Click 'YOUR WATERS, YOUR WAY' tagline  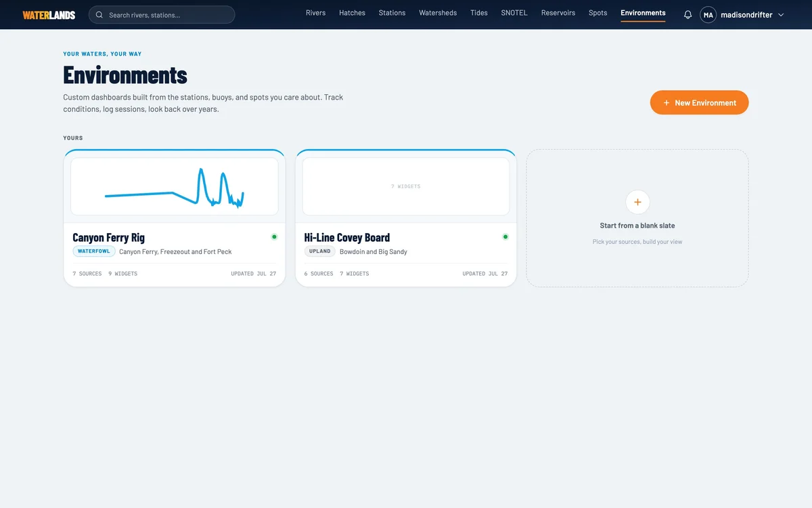[x=102, y=54]
